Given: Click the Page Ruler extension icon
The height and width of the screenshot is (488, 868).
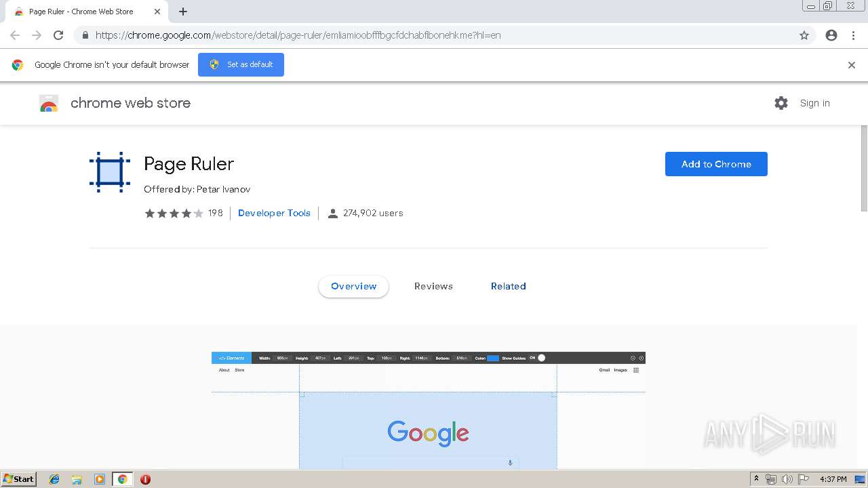Looking at the screenshot, I should [x=110, y=172].
